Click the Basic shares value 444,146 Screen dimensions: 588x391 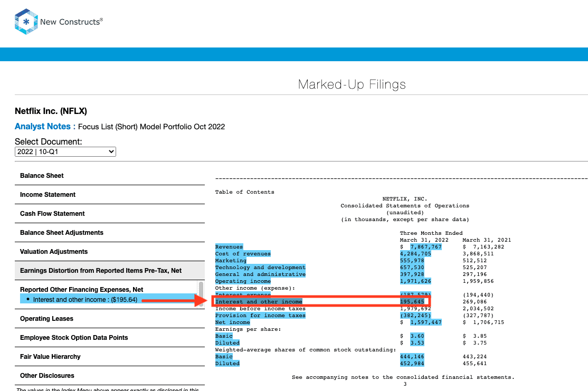[x=412, y=357]
